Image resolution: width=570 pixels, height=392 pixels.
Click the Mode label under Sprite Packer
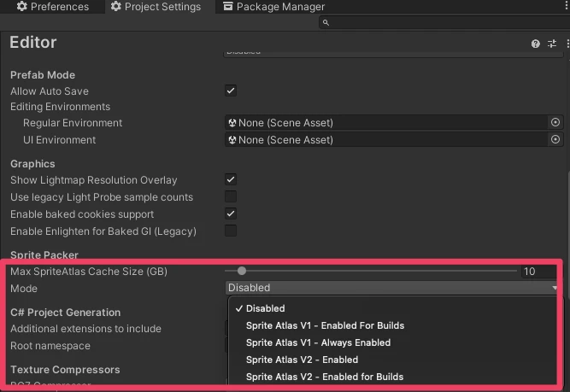[24, 289]
